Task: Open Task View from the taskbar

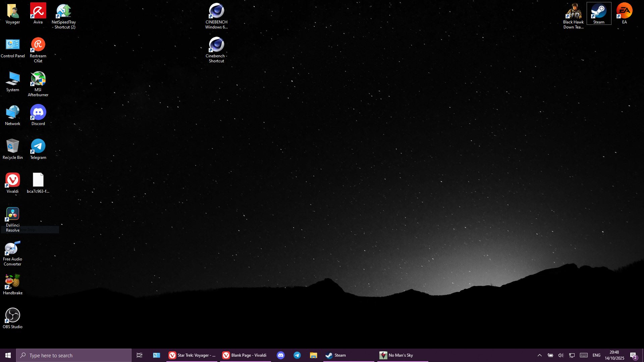Action: tap(140, 355)
